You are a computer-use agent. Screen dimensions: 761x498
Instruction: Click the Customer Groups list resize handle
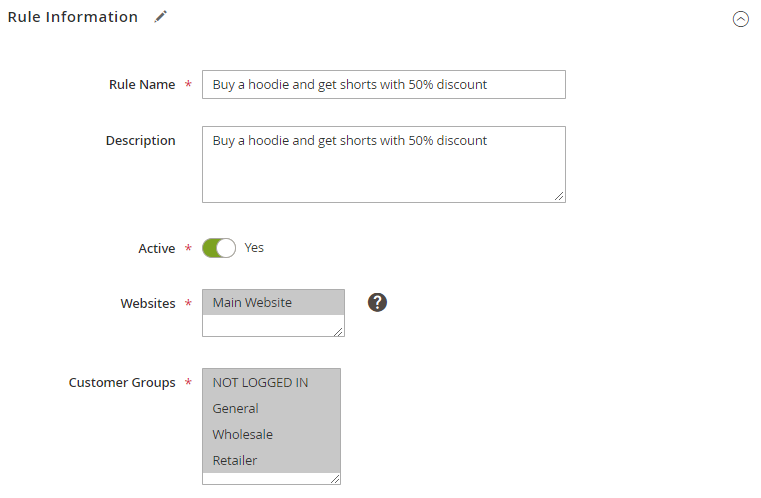pos(335,479)
